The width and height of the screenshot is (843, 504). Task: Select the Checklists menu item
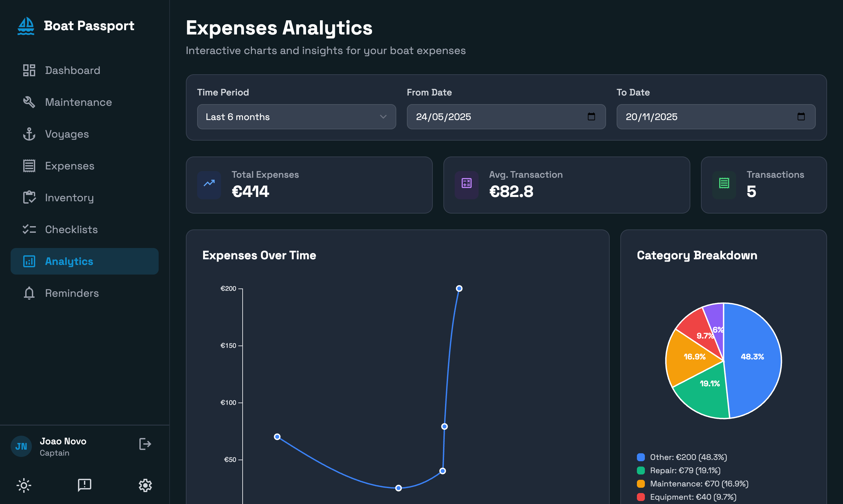71,229
